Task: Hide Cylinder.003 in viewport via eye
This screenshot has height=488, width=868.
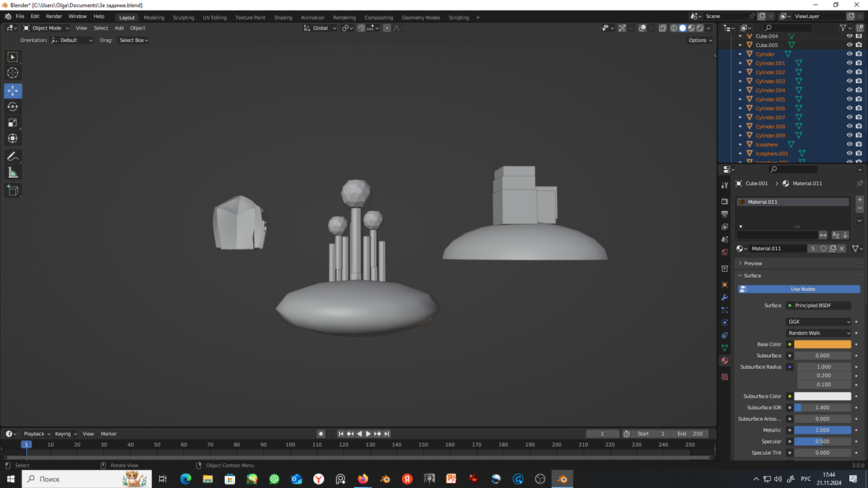Action: tap(849, 81)
